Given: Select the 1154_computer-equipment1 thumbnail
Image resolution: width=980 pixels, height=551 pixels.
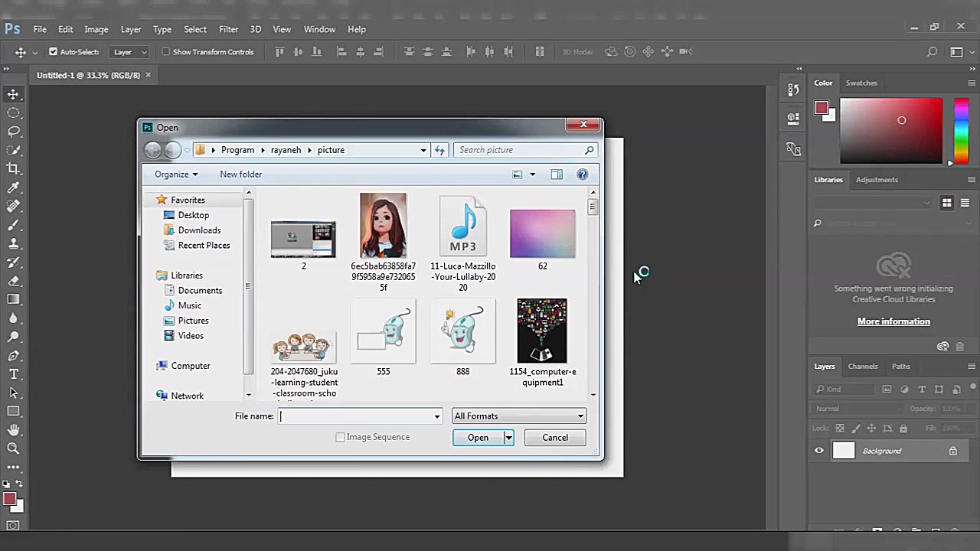Looking at the screenshot, I should click(542, 331).
